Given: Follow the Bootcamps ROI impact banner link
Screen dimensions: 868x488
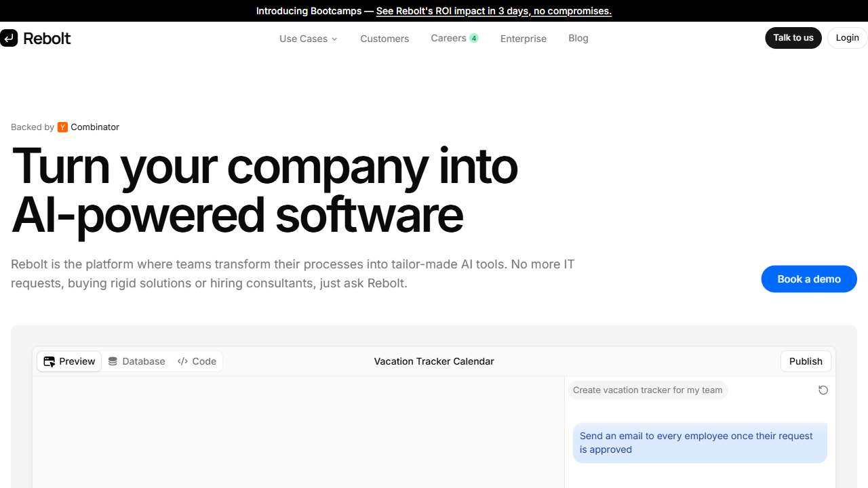Looking at the screenshot, I should pos(494,11).
